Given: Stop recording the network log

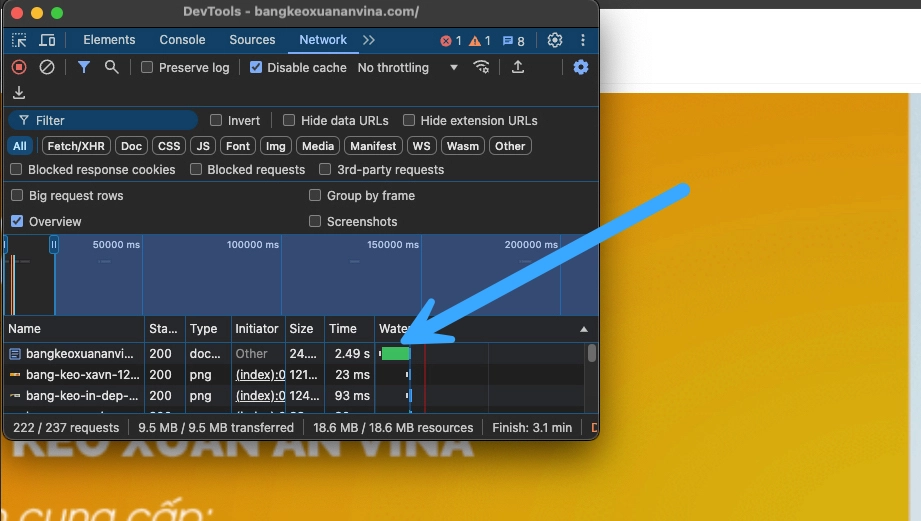Looking at the screenshot, I should pyautogui.click(x=19, y=67).
